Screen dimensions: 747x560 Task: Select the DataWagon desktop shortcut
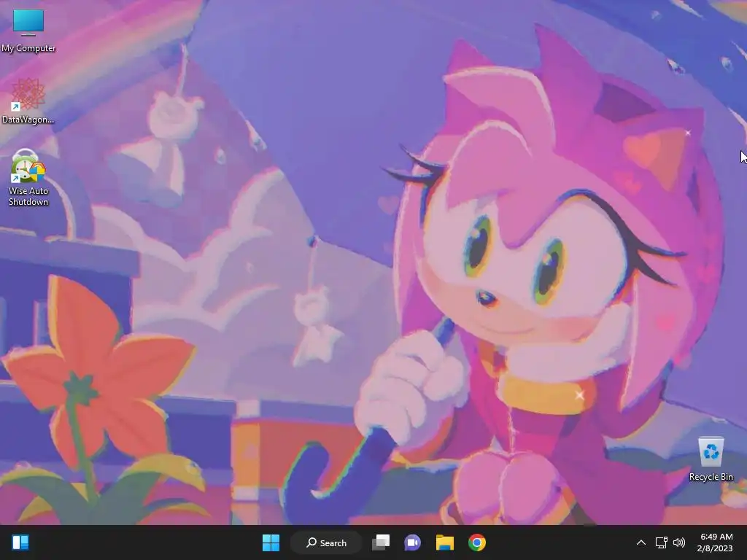28,101
